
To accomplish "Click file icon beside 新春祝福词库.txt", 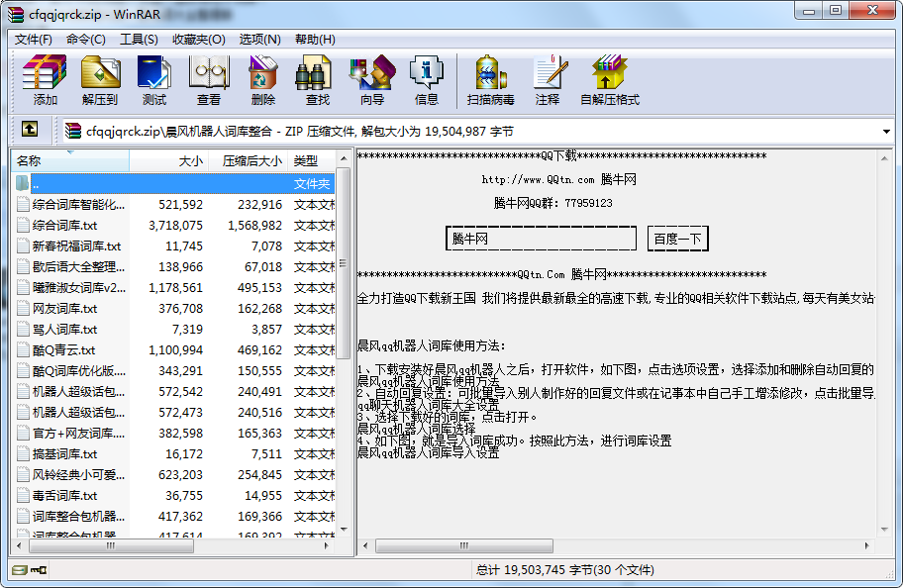I will tap(23, 245).
